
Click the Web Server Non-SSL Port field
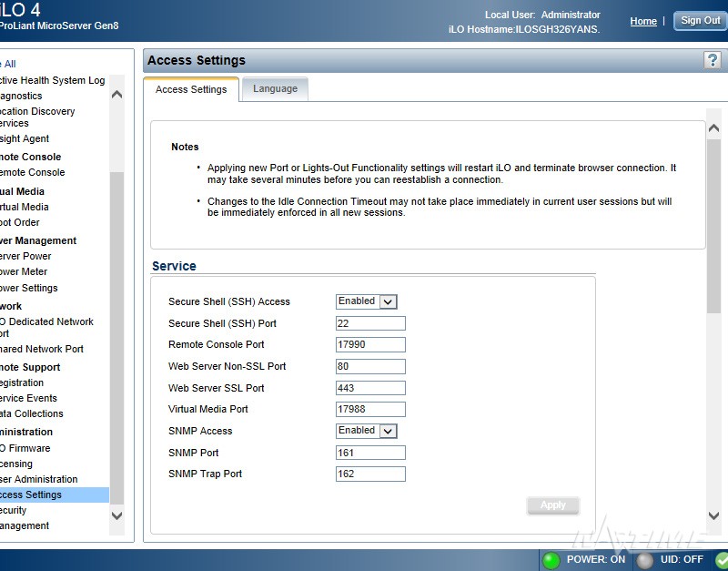370,367
